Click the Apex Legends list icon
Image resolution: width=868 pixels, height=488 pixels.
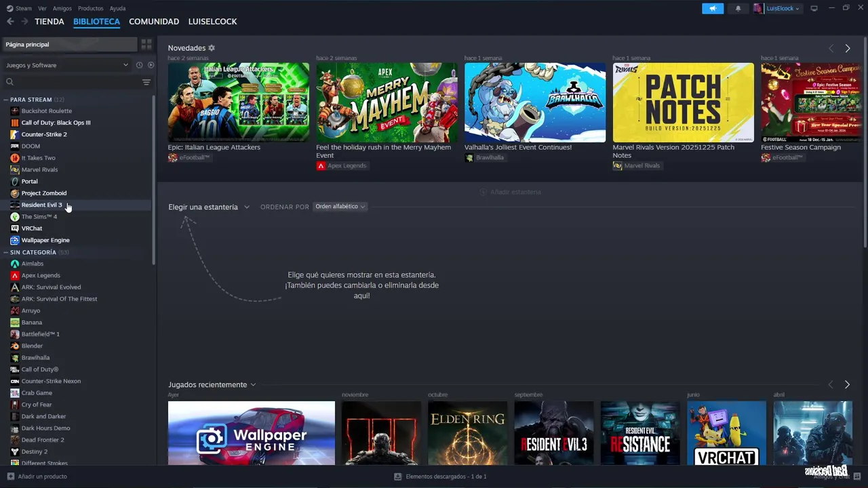[x=15, y=275]
